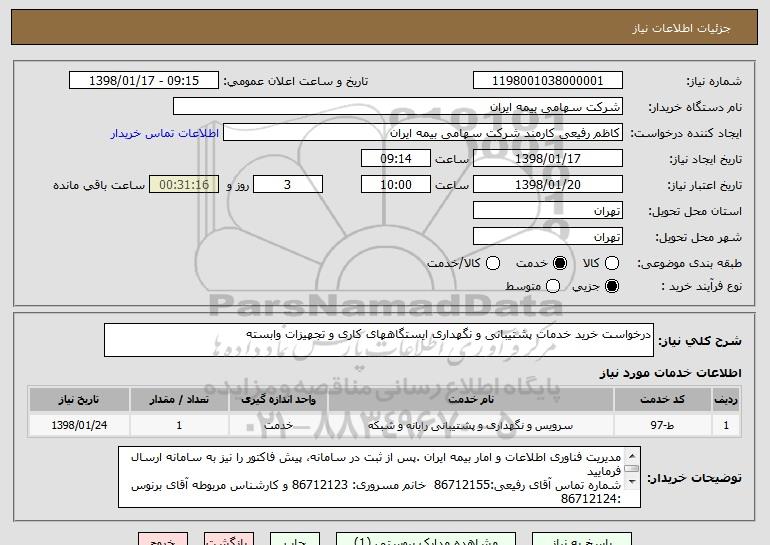770x545 pixels.
Task: Click the شماره نیاز field 1198001038000001
Action: click(548, 81)
